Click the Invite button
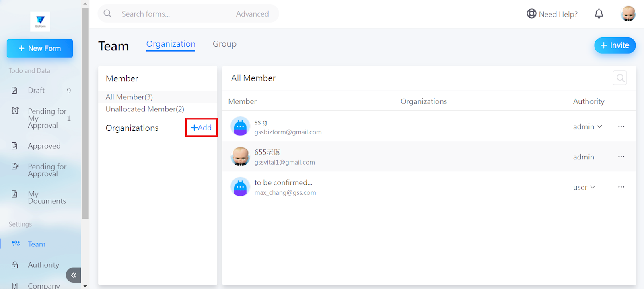Screen dimensions: 644x289 pyautogui.click(x=614, y=45)
